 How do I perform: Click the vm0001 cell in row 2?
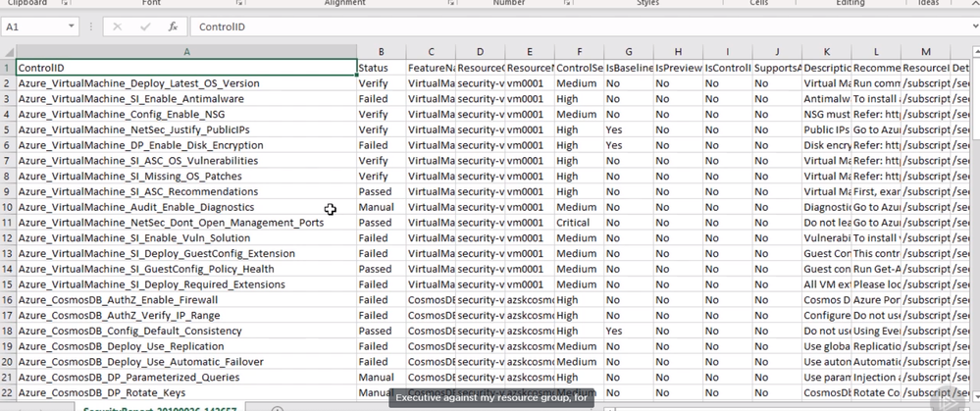click(530, 83)
